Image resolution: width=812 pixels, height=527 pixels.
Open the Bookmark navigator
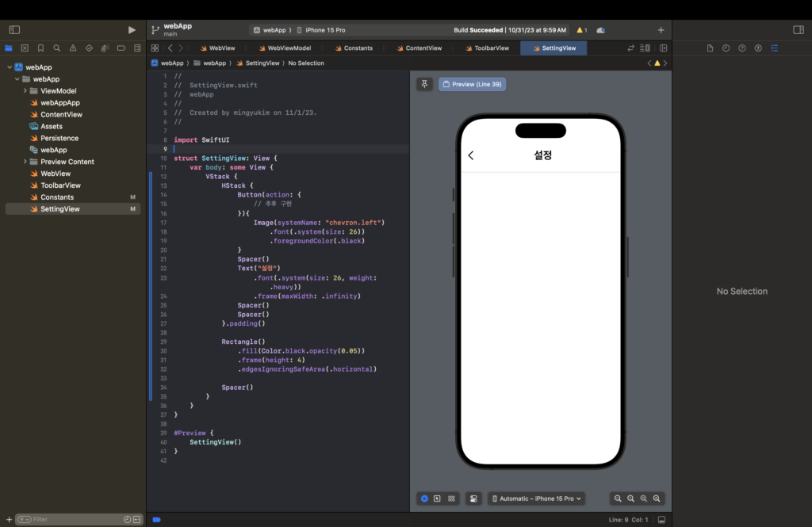[x=40, y=48]
